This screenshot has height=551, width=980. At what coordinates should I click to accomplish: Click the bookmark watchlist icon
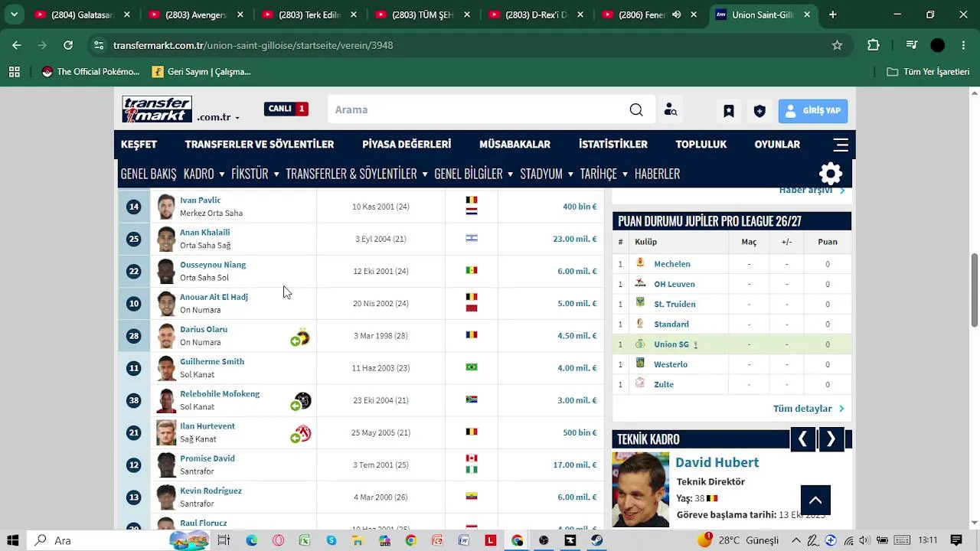click(x=729, y=111)
